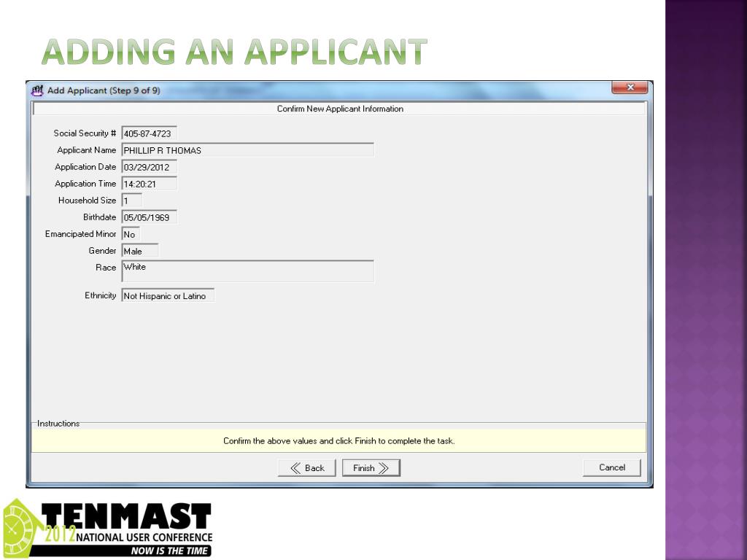This screenshot has height=560, width=747.
Task: Click the 'Confirm New Applicant Information' header
Action: tap(340, 109)
